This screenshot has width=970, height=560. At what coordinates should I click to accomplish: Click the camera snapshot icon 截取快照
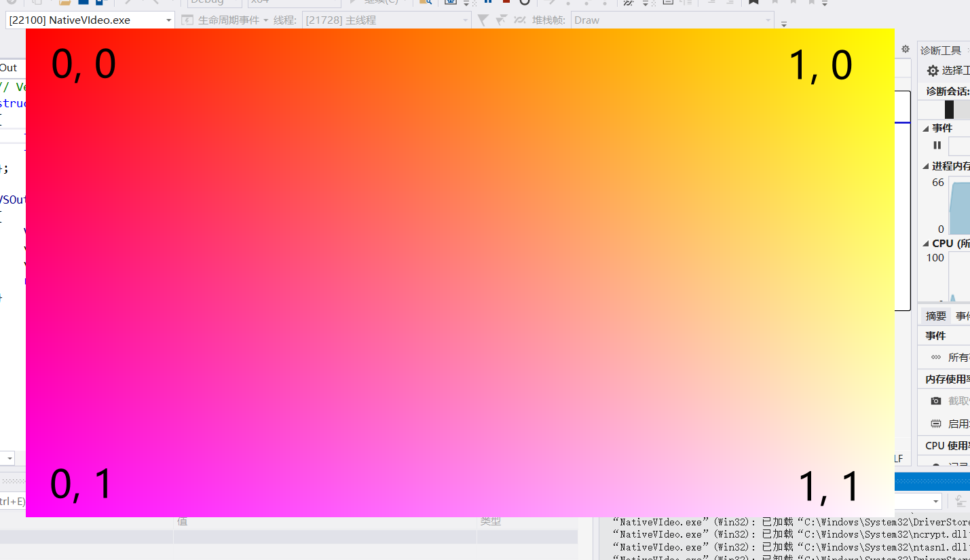936,401
